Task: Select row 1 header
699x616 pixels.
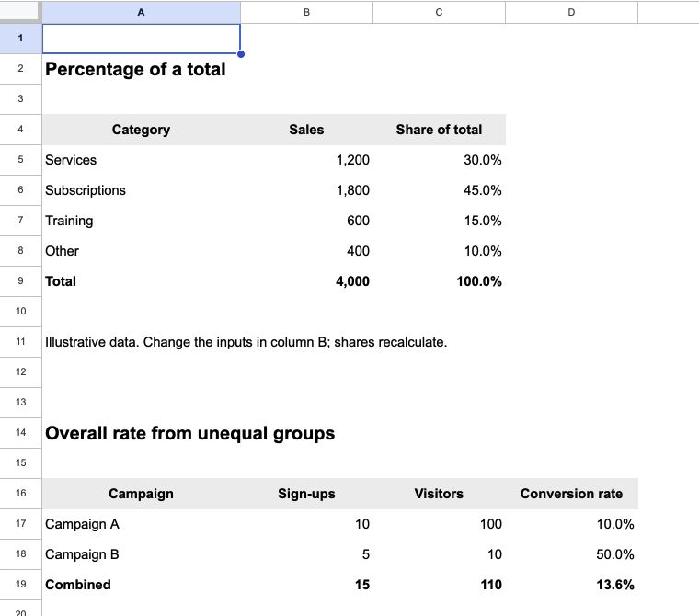Action: [20, 39]
